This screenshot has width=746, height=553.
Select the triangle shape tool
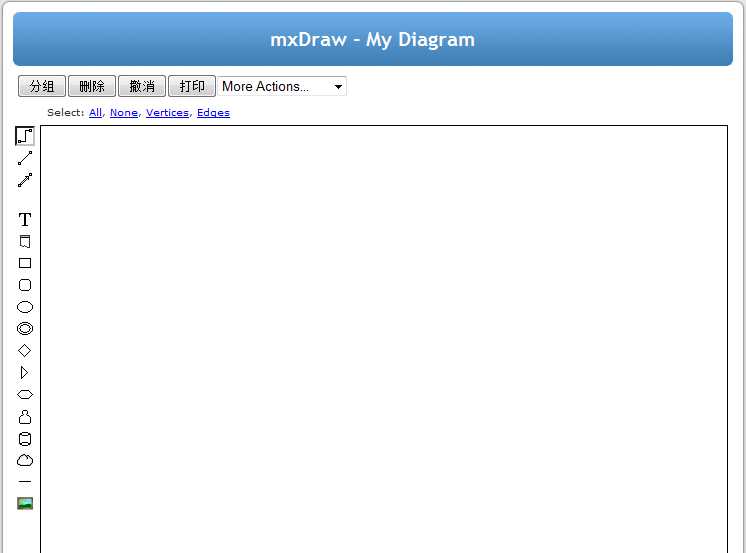tap(25, 373)
